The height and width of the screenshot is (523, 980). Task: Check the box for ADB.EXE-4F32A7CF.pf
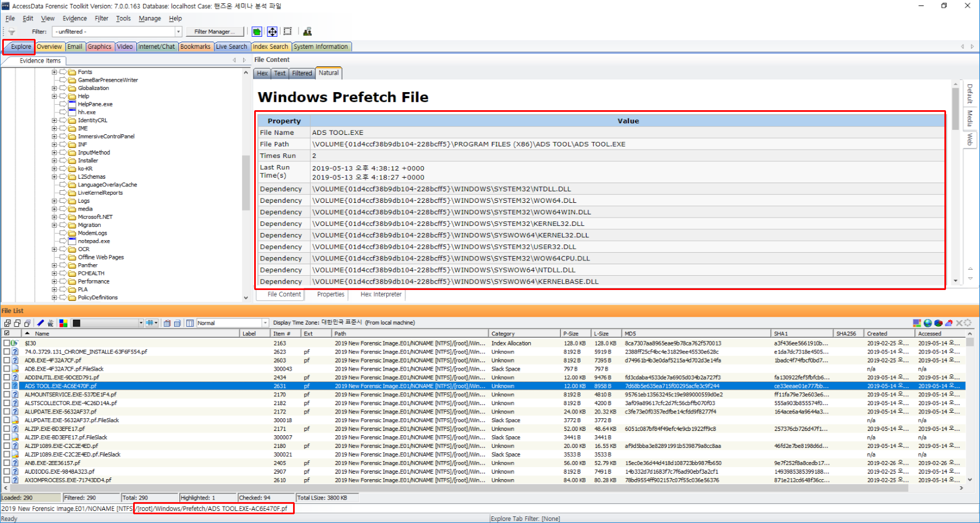pos(7,361)
